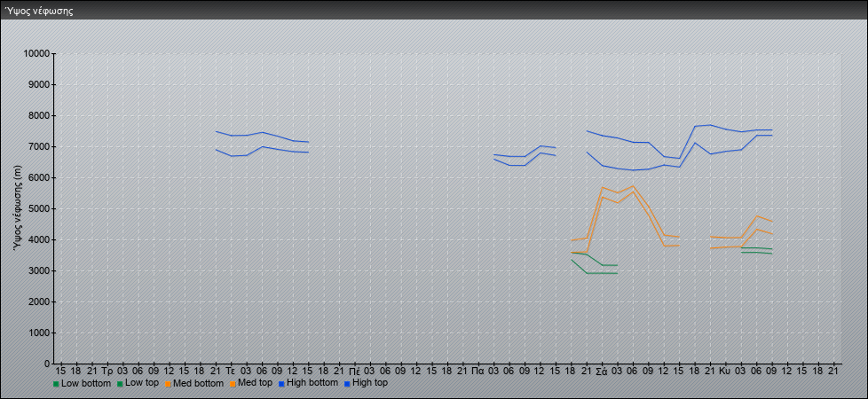Click the 3000 y-axis label
868x399 pixels.
tap(39, 270)
